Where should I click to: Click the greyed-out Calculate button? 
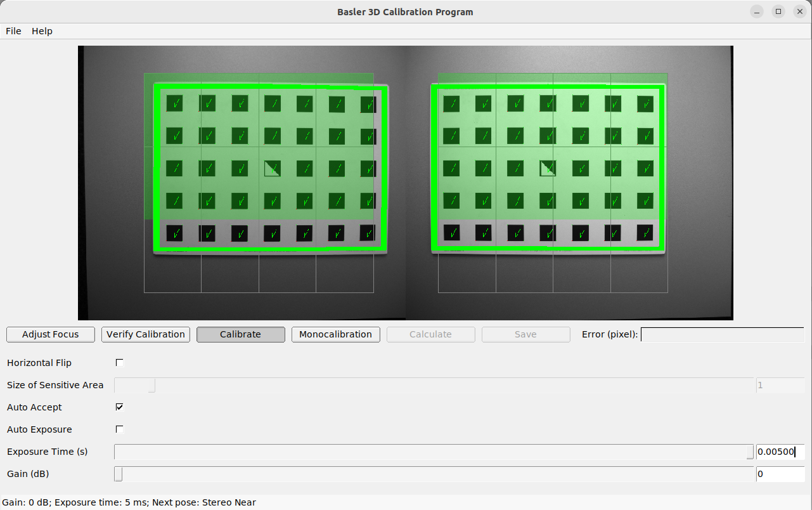tap(430, 334)
